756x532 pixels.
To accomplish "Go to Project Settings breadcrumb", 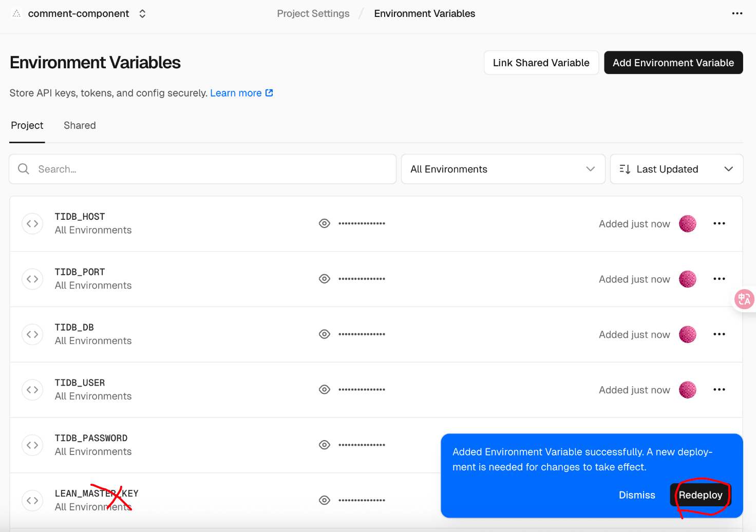I will tap(313, 14).
